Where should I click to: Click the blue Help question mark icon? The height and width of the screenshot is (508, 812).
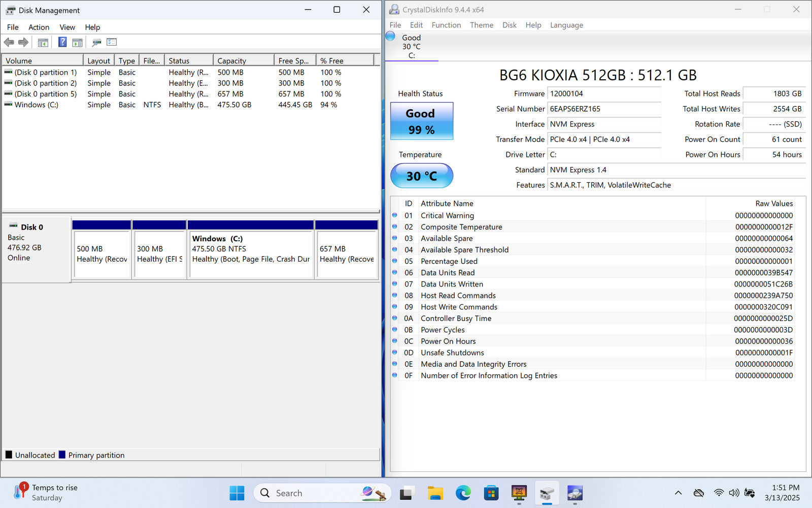tap(62, 42)
